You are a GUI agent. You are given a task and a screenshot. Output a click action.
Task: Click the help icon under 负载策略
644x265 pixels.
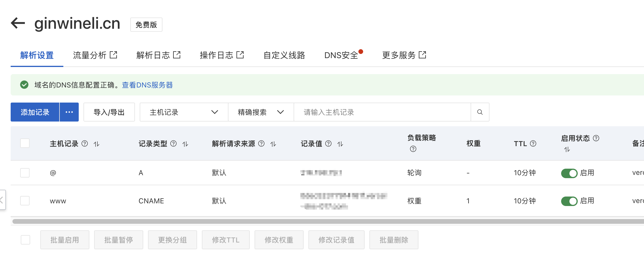point(413,149)
